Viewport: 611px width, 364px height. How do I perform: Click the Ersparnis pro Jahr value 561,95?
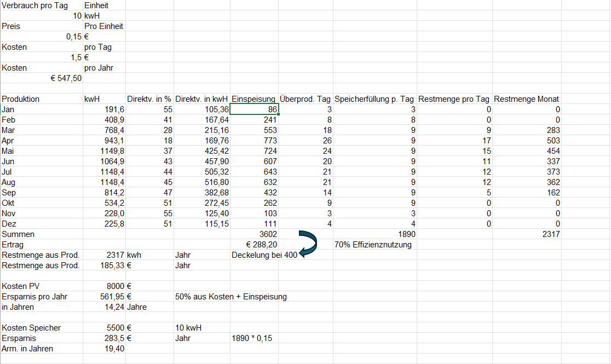pos(104,297)
